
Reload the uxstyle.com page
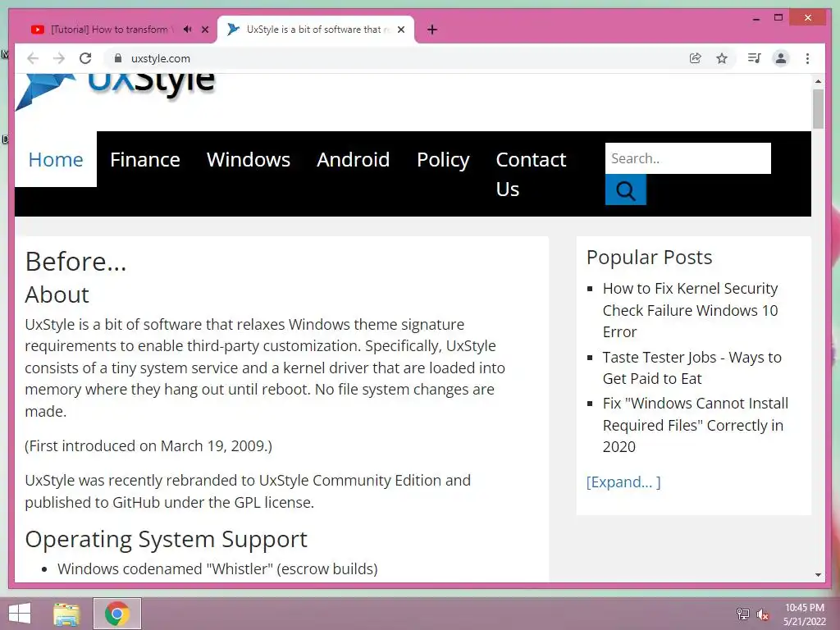tap(85, 58)
